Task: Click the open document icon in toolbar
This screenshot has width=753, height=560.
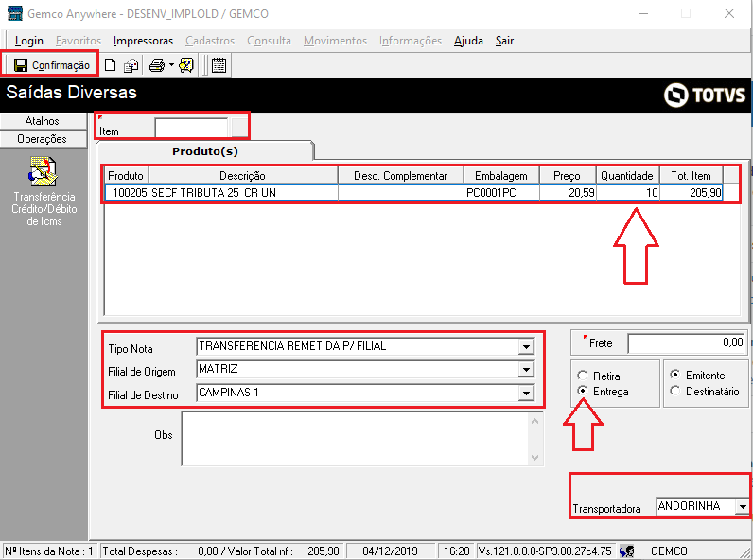Action: [131, 65]
